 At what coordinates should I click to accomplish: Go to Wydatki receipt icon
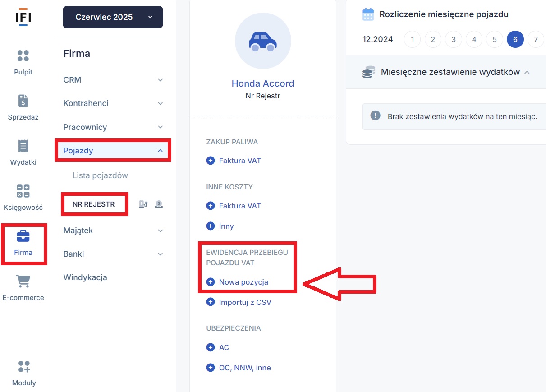coord(23,146)
